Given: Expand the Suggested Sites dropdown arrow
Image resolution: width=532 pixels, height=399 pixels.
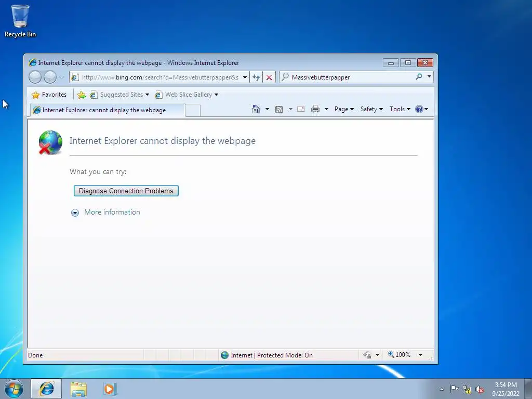Looking at the screenshot, I should [x=147, y=95].
